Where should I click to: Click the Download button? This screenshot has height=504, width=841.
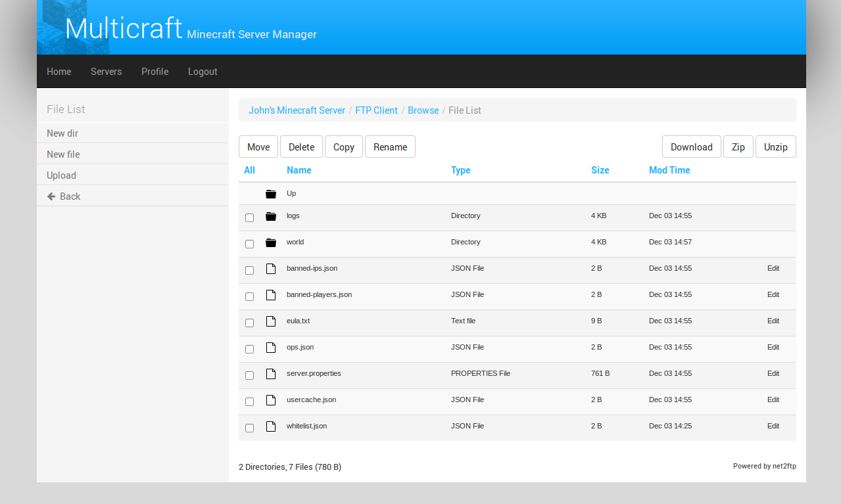[692, 147]
